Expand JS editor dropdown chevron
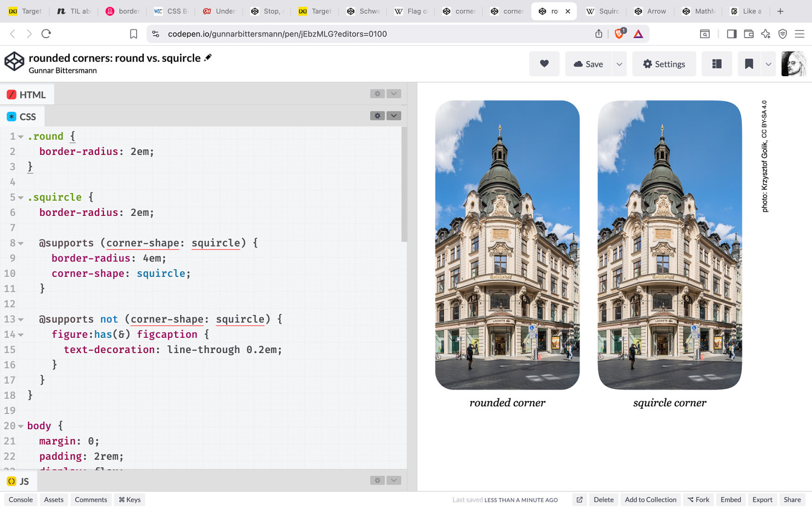The image size is (812, 508). pyautogui.click(x=394, y=480)
